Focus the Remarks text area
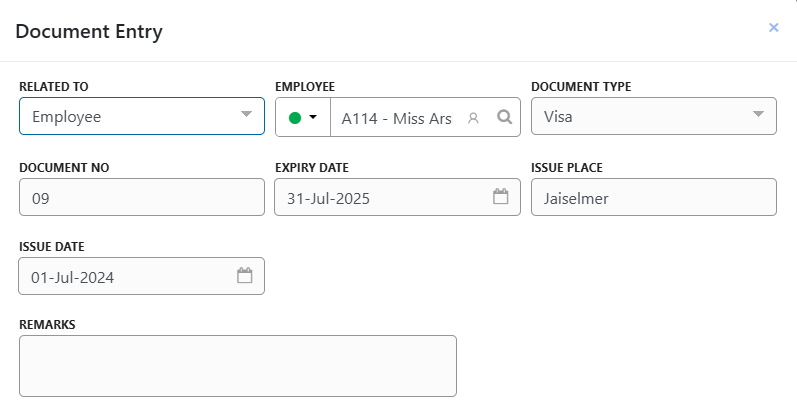This screenshot has height=410, width=797. [237, 366]
